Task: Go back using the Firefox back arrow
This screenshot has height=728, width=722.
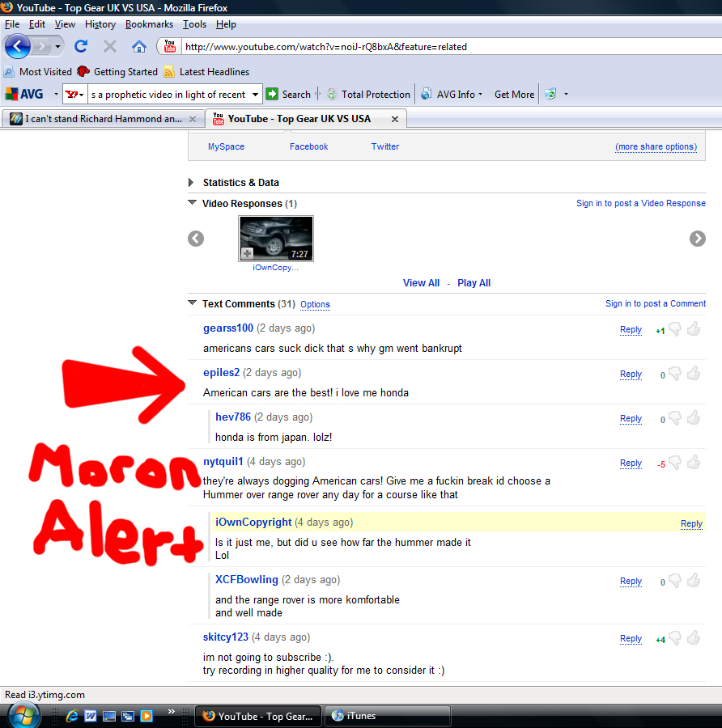Action: coord(18,46)
